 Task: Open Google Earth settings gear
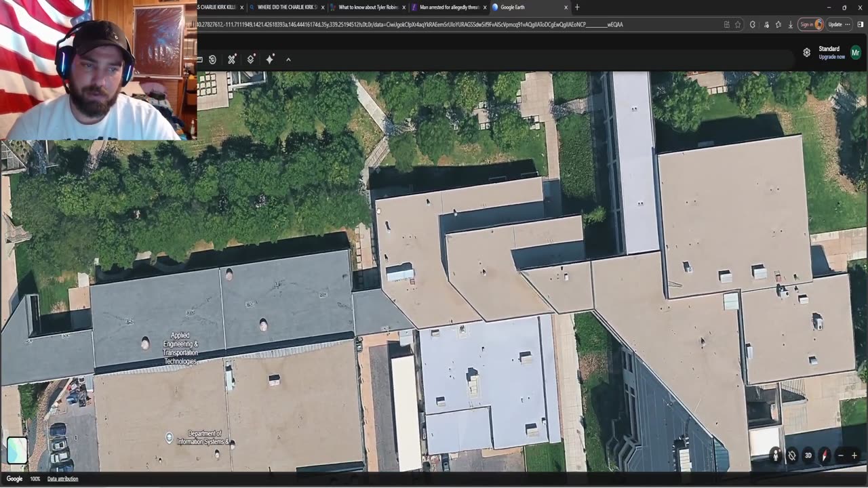(x=806, y=52)
